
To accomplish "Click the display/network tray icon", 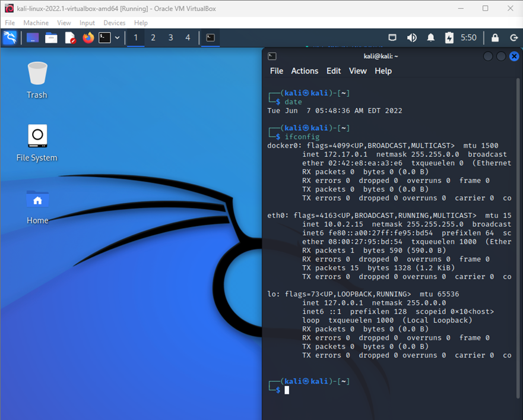I will (392, 38).
